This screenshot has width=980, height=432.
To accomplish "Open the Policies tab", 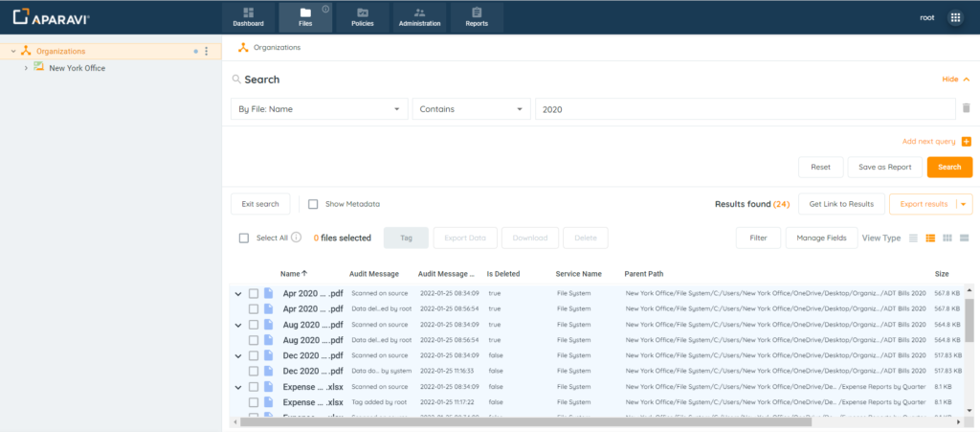I will (x=363, y=17).
